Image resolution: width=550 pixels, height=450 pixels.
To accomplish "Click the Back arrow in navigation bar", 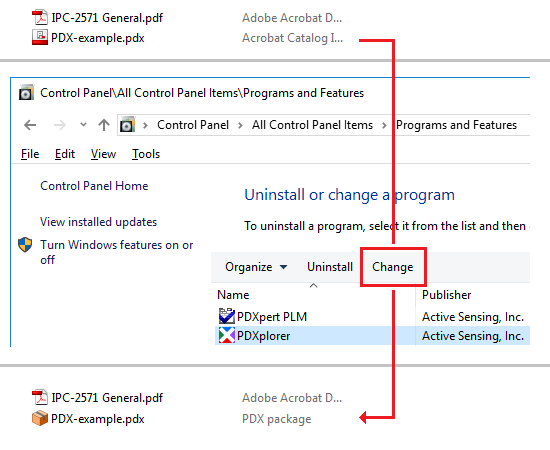I will coord(30,125).
